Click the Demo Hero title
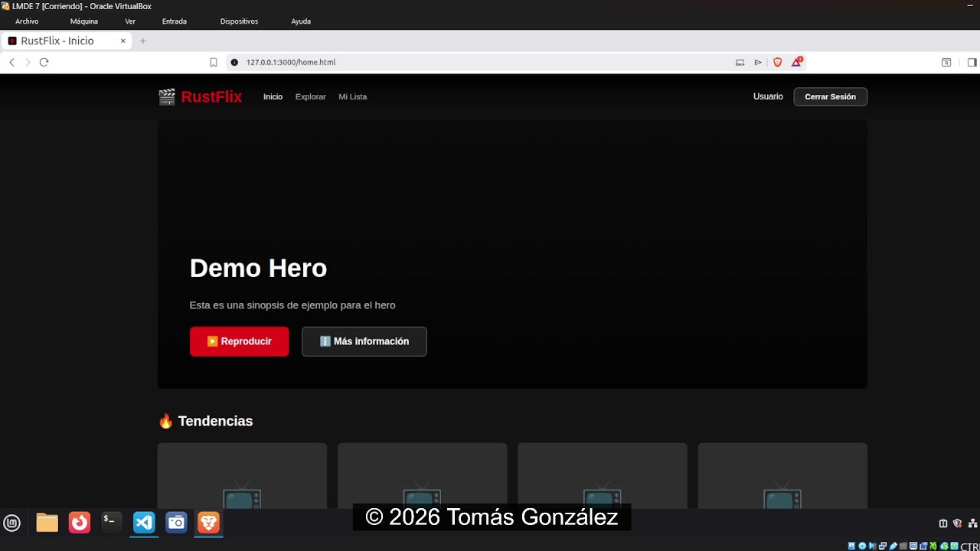The height and width of the screenshot is (551, 980). (x=258, y=268)
